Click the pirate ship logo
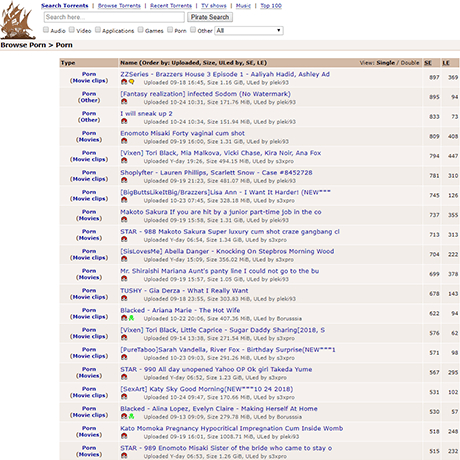 point(17,21)
